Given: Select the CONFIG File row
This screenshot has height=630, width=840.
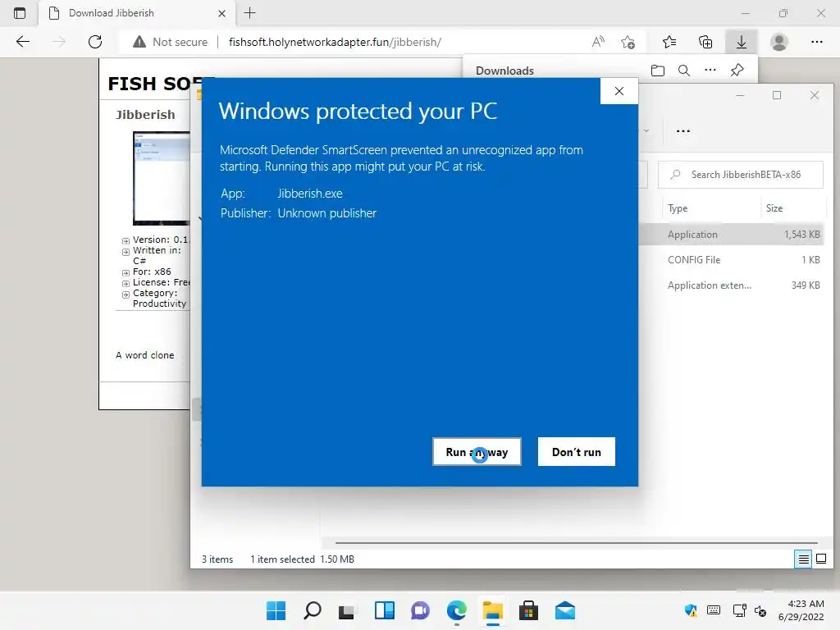Looking at the screenshot, I should [x=731, y=260].
